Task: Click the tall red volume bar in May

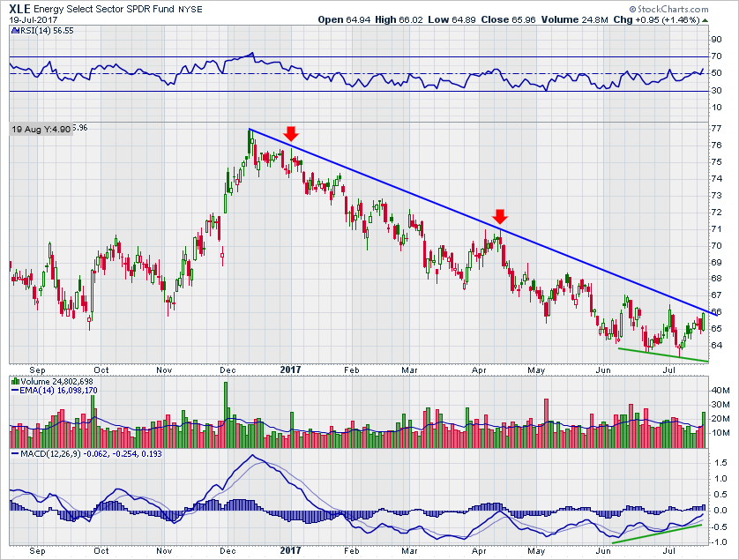Action: pos(546,423)
